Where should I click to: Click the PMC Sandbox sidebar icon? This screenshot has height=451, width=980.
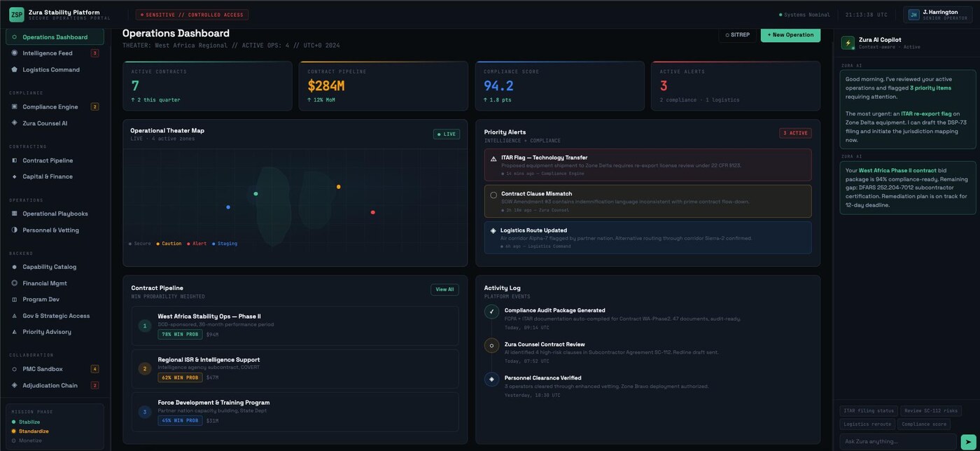[x=15, y=369]
